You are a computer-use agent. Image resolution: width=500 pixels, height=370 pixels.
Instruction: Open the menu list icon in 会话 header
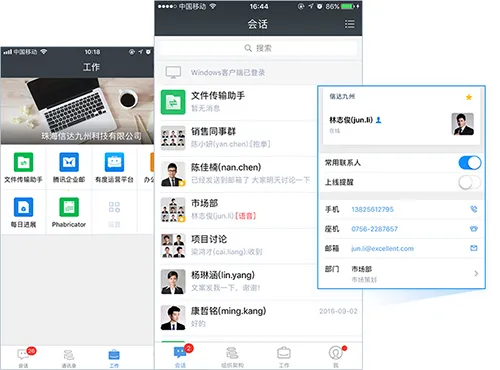[x=349, y=24]
